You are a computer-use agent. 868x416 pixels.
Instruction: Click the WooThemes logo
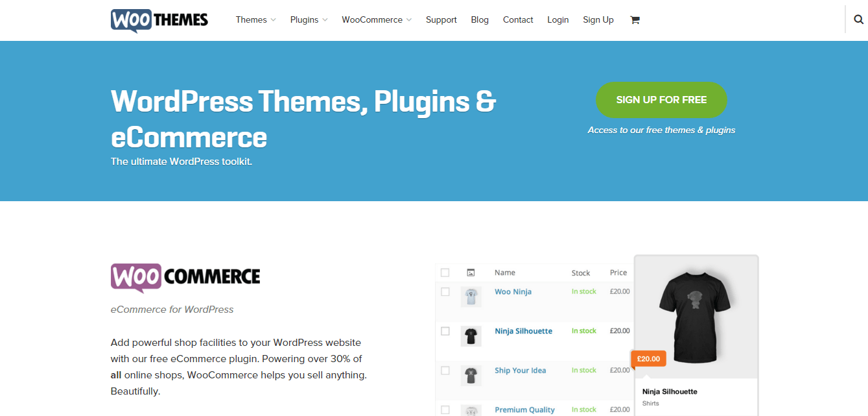coord(159,20)
